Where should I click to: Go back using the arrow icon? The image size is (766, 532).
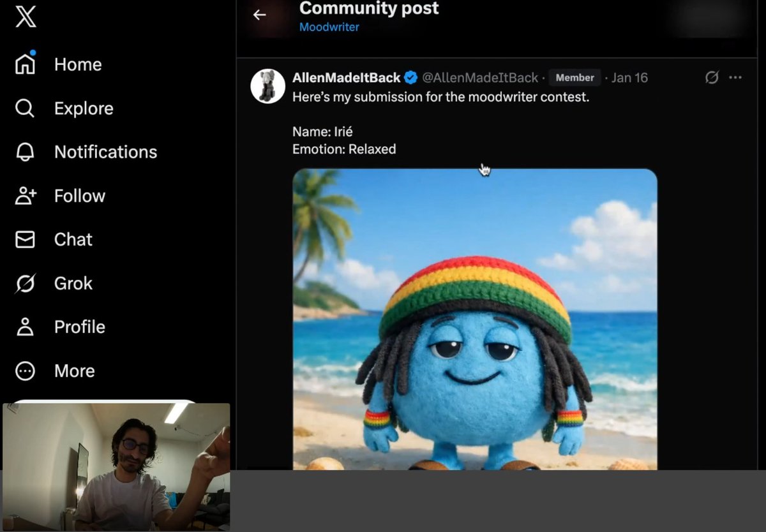(x=259, y=15)
